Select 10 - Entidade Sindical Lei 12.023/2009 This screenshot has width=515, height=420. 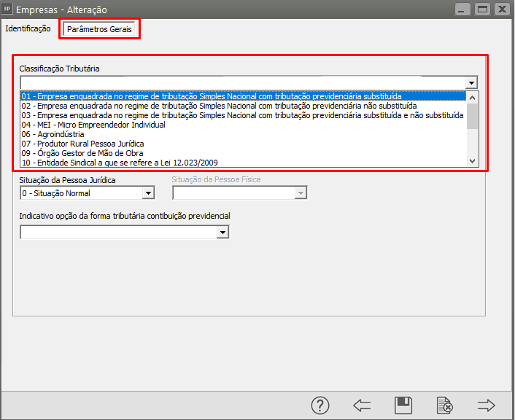[x=243, y=163]
